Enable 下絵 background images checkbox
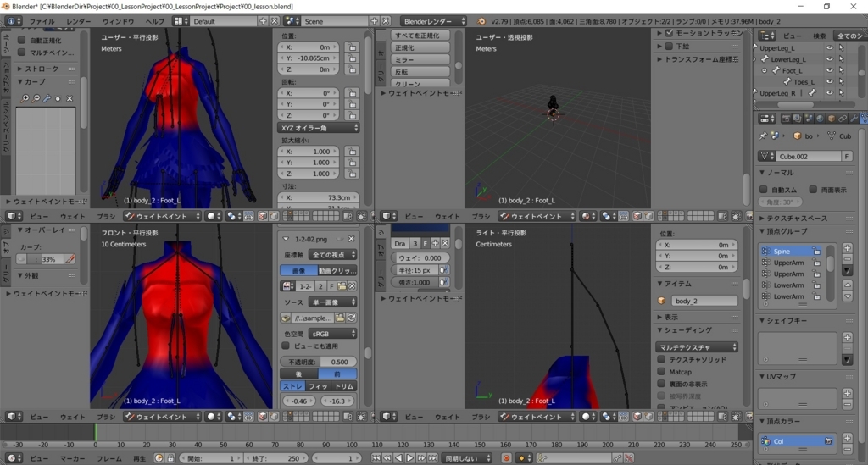 669,46
